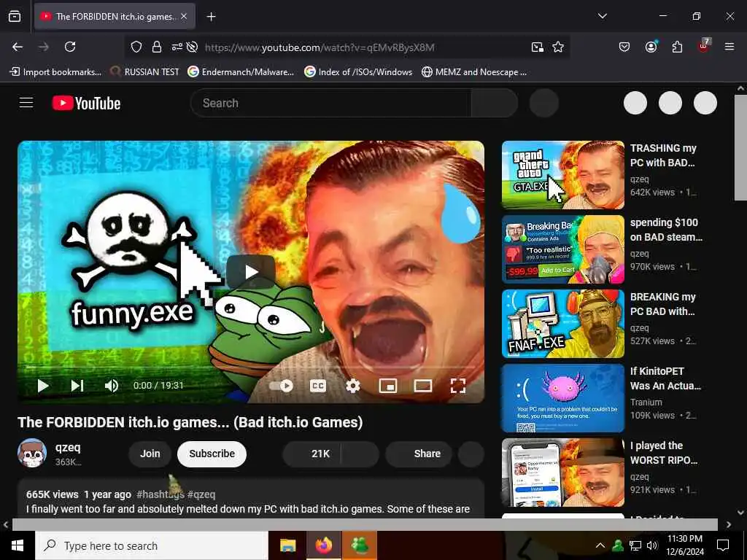747x560 pixels.
Task: Play the video using the player bar play icon
Action: [43, 386]
